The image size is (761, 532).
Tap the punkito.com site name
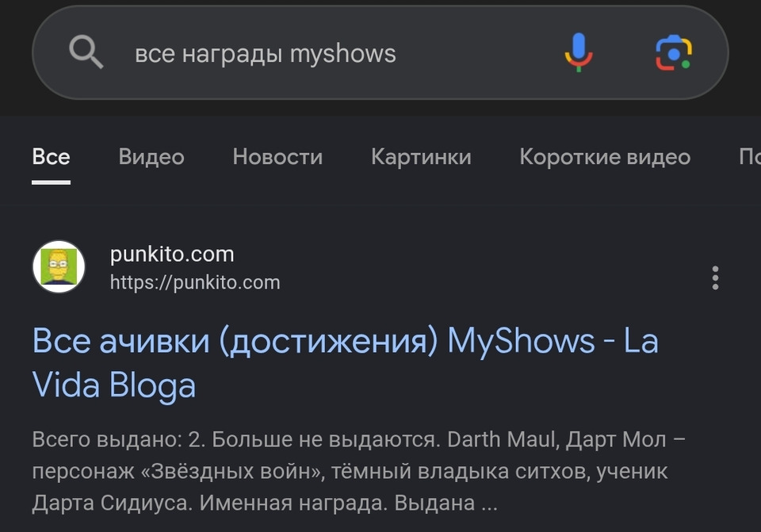[172, 254]
